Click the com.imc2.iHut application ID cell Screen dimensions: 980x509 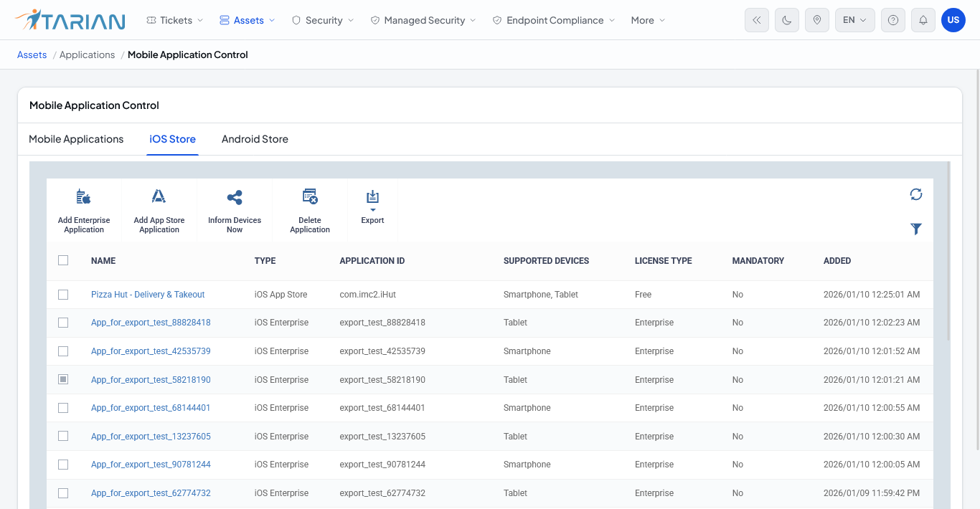[369, 295]
